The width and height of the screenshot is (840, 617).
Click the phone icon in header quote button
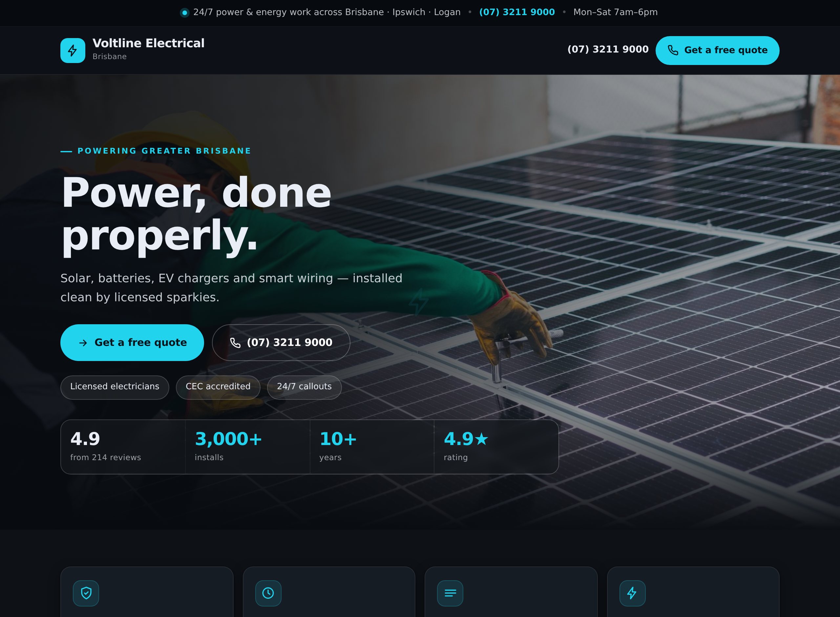pyautogui.click(x=673, y=50)
